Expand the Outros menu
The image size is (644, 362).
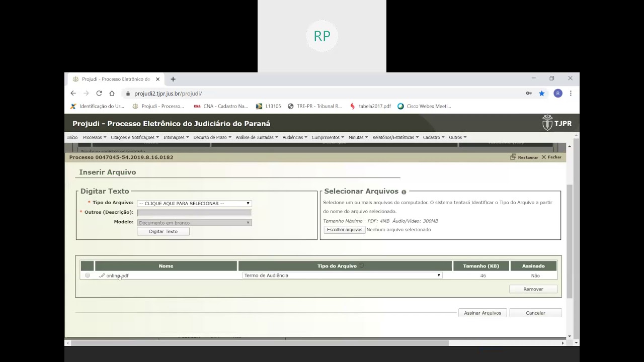tap(458, 137)
